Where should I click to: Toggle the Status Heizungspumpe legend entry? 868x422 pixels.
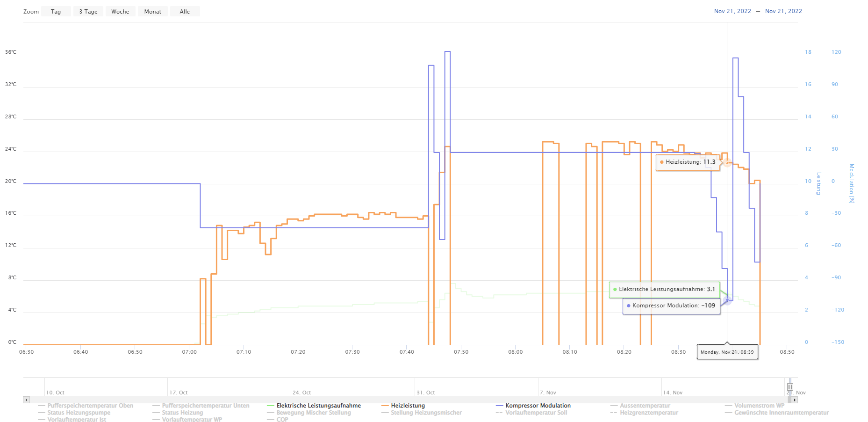click(79, 412)
